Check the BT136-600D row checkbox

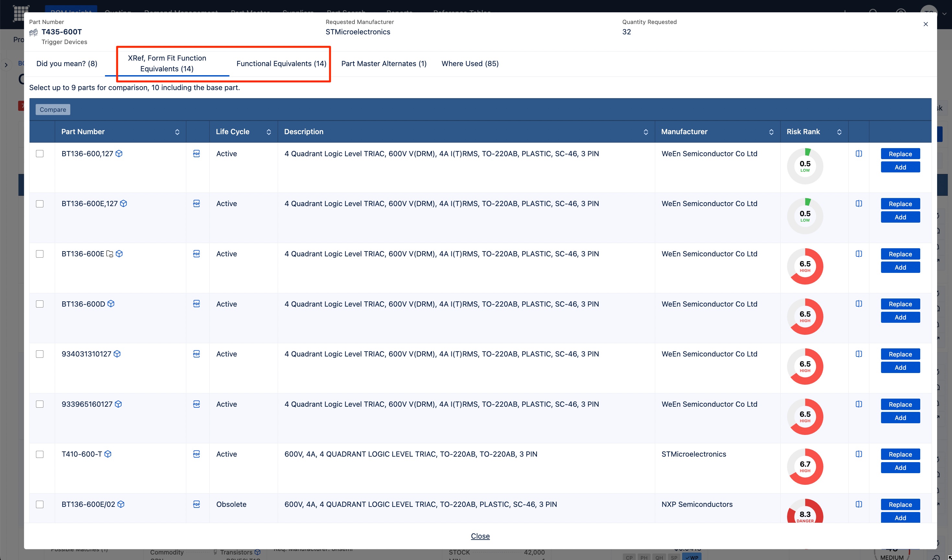click(x=40, y=304)
